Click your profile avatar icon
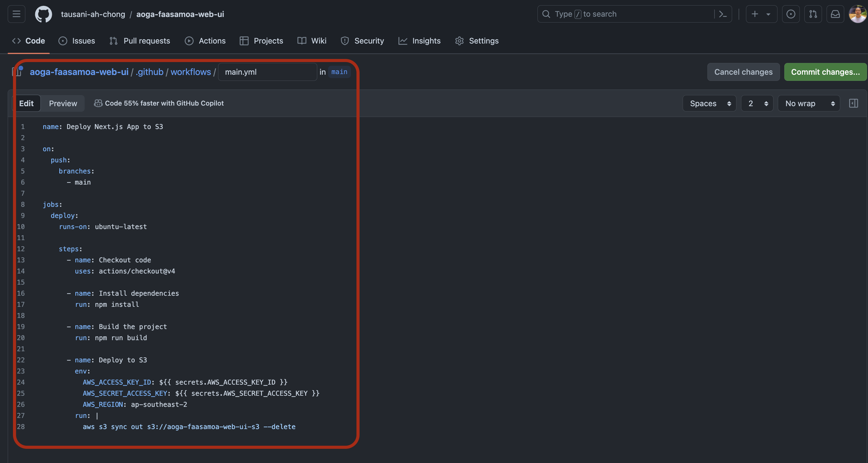This screenshot has width=868, height=463. click(857, 14)
